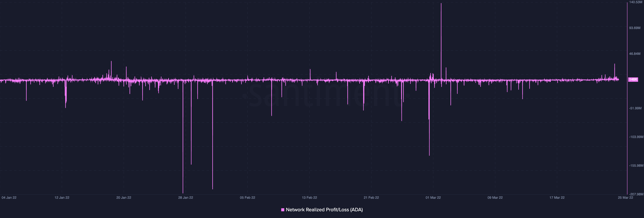Select the spike cluster near 20 Jan
644x218 pixels.
(111, 68)
